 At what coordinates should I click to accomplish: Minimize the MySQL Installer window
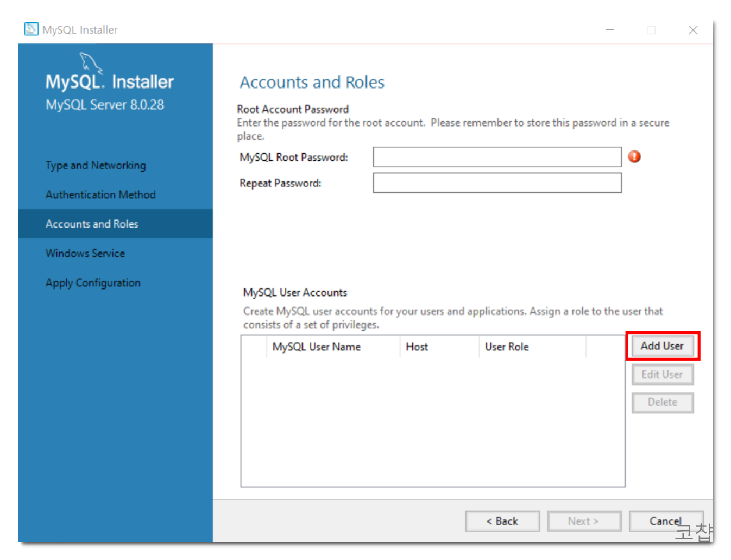tap(610, 30)
